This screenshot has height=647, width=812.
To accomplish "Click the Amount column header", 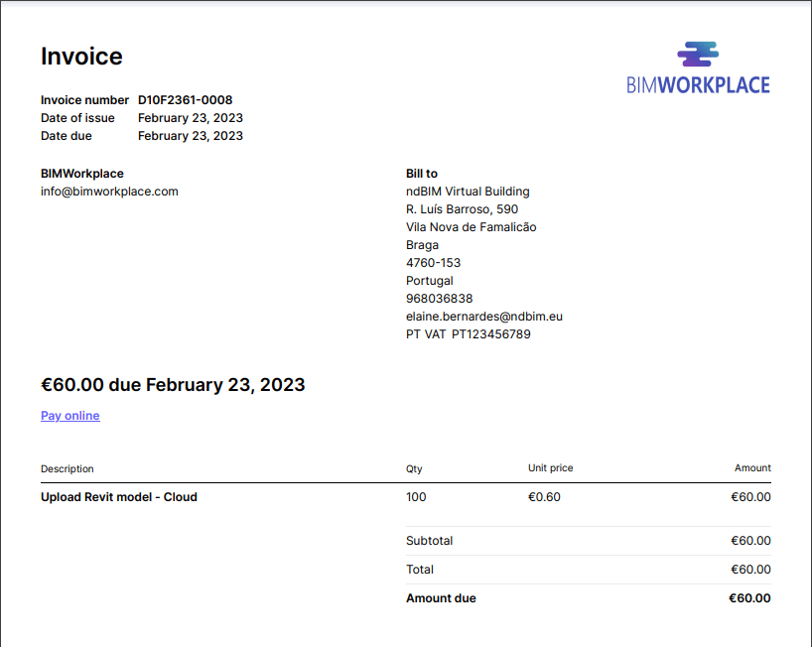I will pos(752,468).
